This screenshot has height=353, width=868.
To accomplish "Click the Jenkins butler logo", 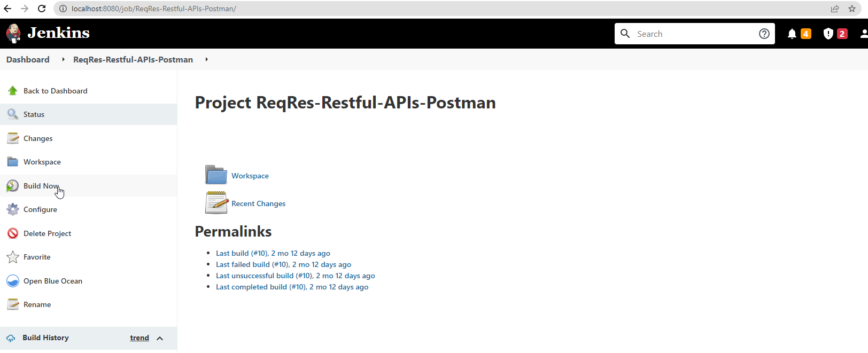I will point(13,34).
